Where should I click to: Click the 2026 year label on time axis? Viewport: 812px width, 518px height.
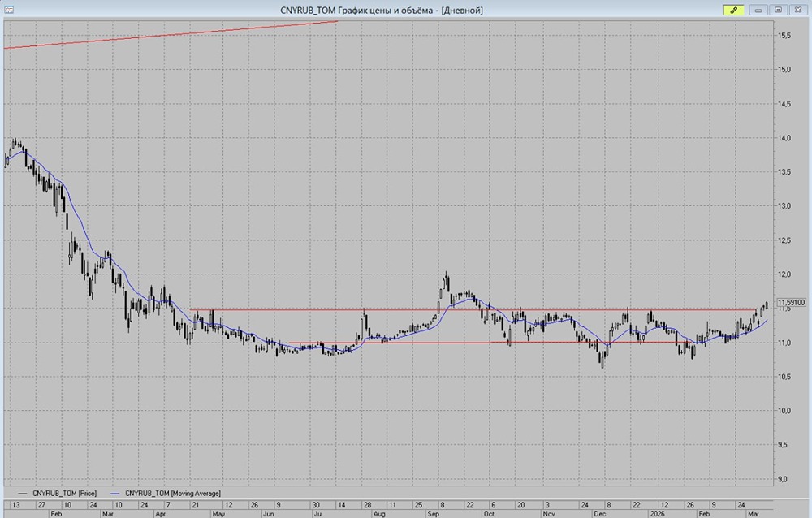[x=656, y=514]
